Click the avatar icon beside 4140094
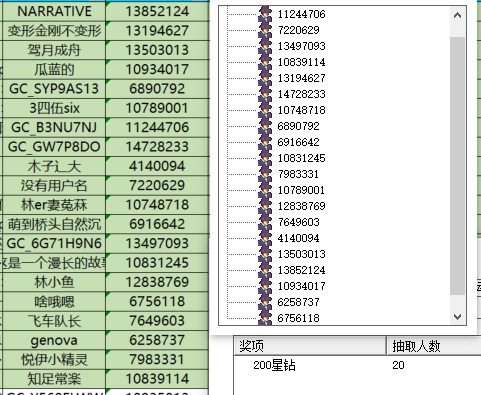This screenshot has width=481, height=395. click(x=265, y=238)
